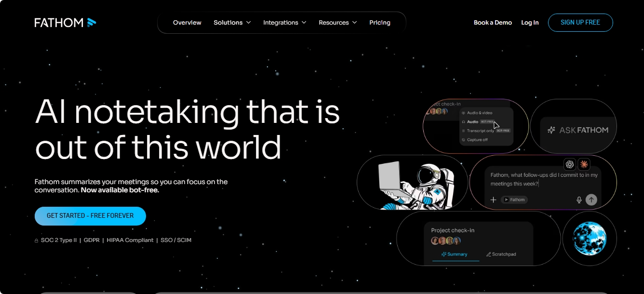
Task: Click the participant avatars under Project check-in
Action: click(446, 241)
